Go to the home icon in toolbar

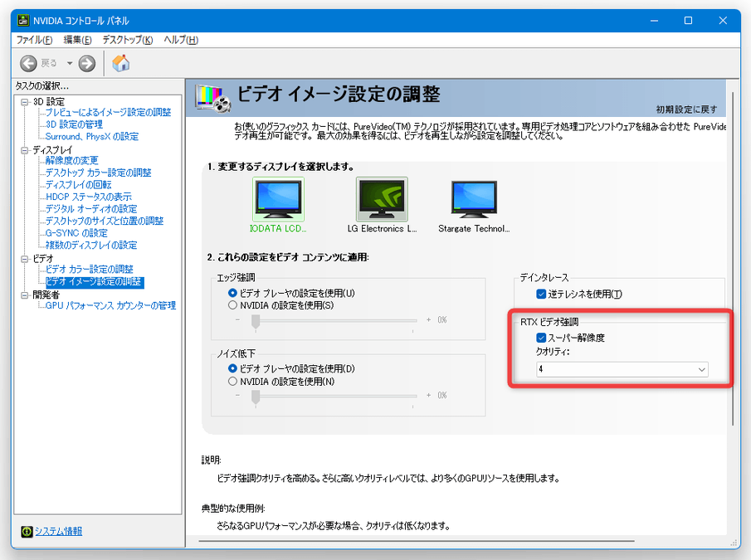(120, 63)
